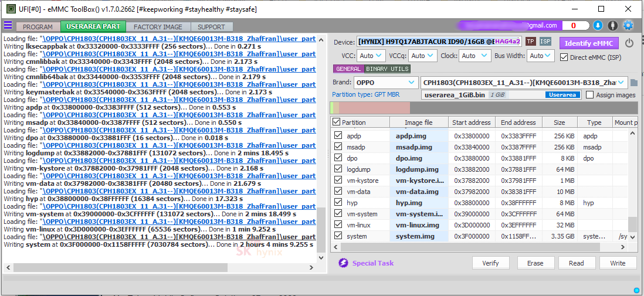The image size is (644, 296).
Task: Click the Size column header
Action: coord(560,123)
